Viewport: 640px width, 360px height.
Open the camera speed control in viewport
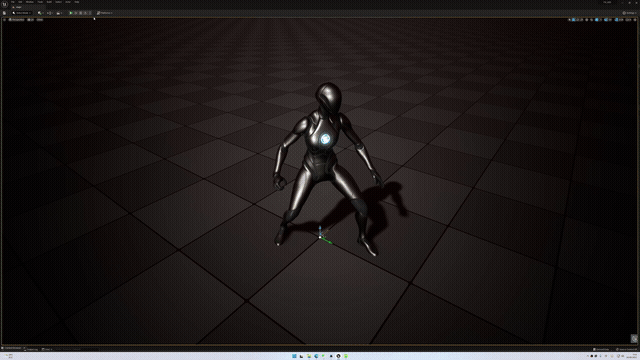click(628, 20)
